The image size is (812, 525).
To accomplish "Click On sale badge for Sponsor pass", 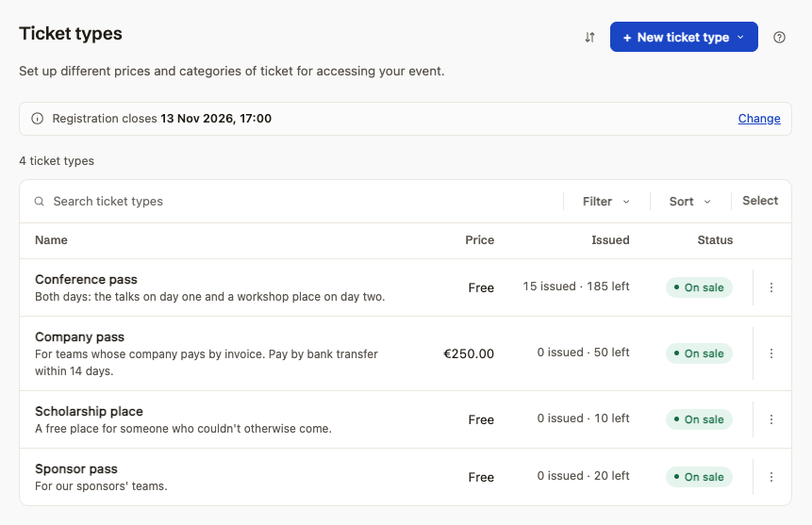I will (699, 477).
